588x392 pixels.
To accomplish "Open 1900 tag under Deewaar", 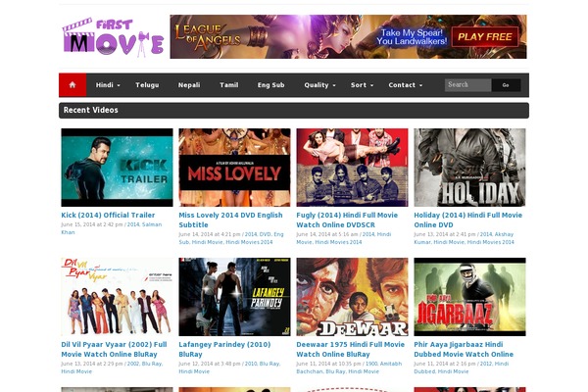I will (371, 364).
